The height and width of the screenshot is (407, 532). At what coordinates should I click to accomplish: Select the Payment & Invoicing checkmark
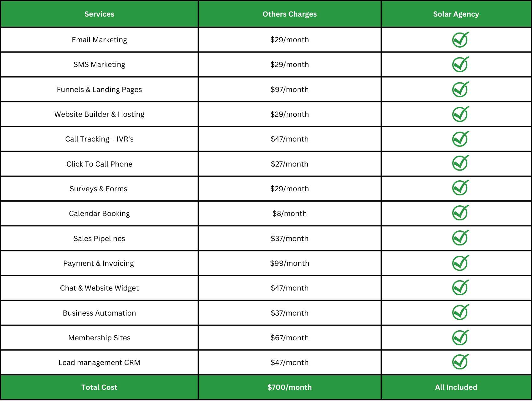[x=460, y=263]
